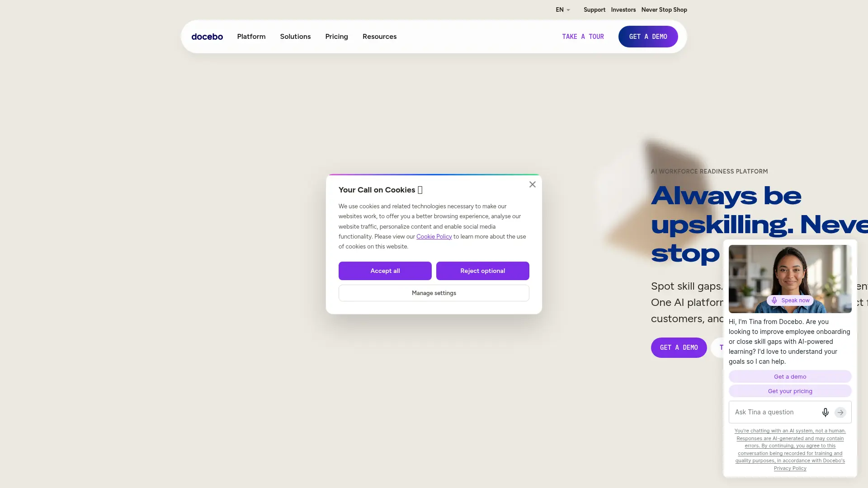Open the Resources menu
868x488 pixels.
(x=379, y=37)
